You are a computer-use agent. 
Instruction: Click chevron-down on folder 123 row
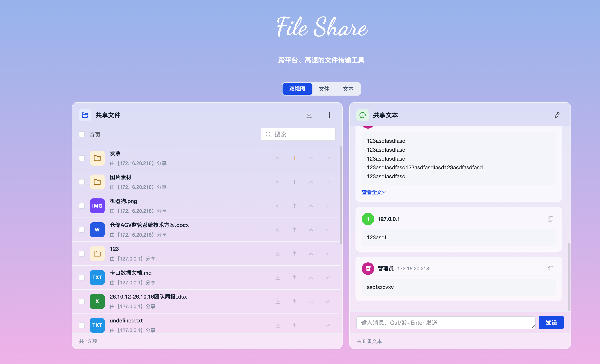(327, 253)
